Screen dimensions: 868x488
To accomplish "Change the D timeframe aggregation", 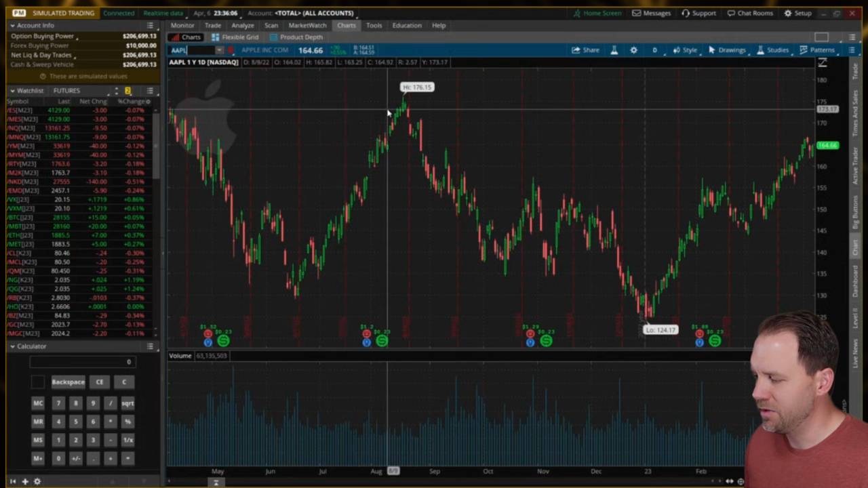I will [654, 50].
